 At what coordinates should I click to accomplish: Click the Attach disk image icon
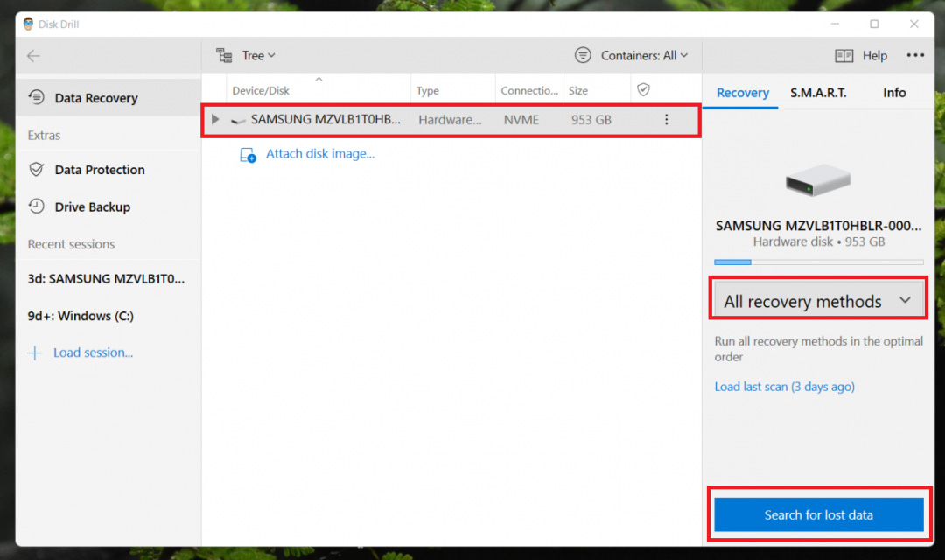(246, 154)
